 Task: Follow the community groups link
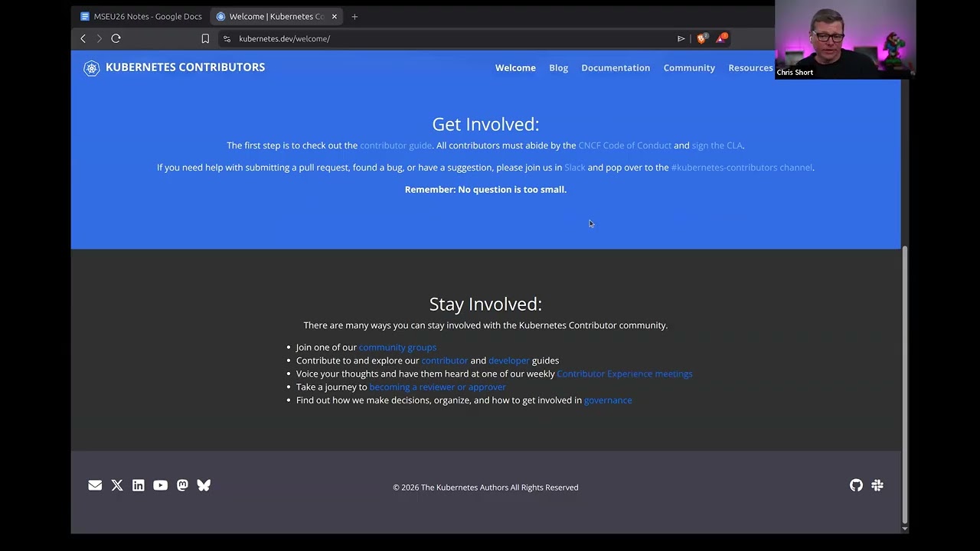(x=397, y=347)
